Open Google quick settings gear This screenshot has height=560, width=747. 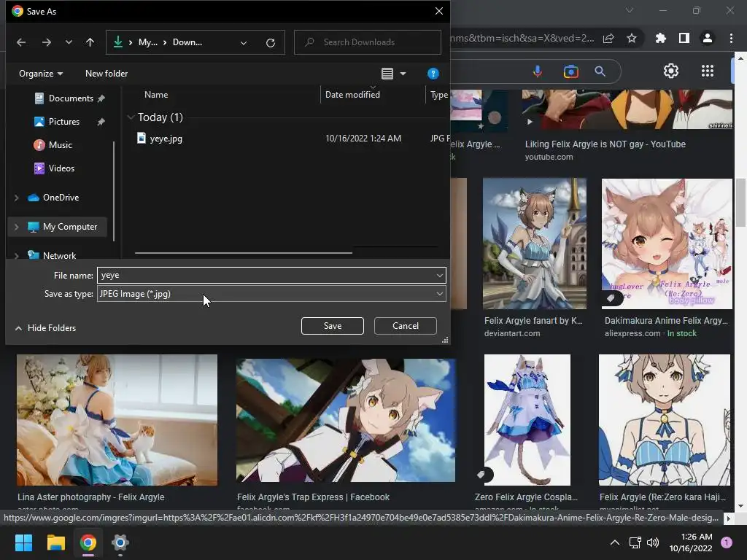[671, 71]
